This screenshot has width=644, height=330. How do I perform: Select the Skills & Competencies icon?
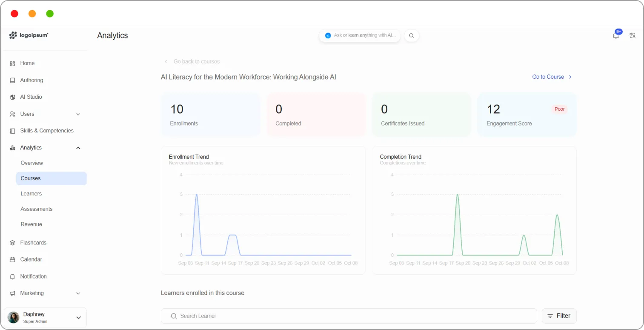pyautogui.click(x=12, y=131)
